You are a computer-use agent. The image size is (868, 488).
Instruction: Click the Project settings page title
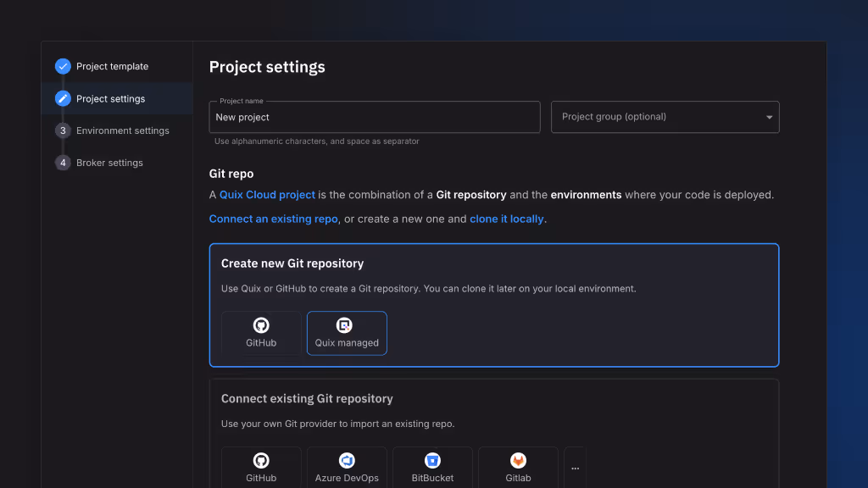click(267, 67)
